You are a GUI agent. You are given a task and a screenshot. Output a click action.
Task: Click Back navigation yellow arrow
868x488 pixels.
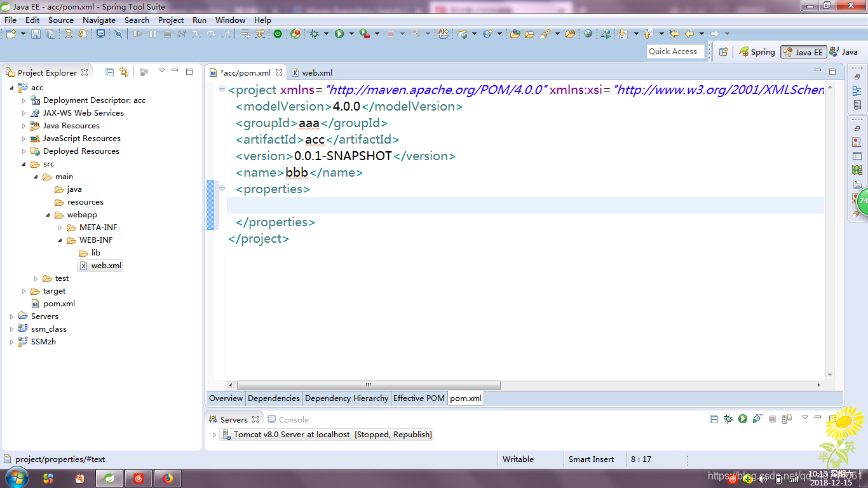tap(689, 34)
